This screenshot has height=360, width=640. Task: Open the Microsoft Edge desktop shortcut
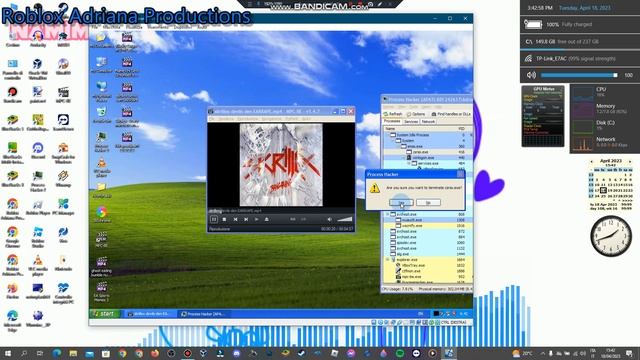click(x=13, y=321)
